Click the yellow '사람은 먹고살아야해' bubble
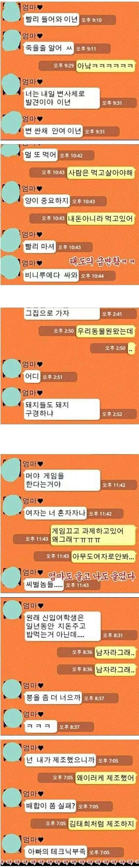 click(100, 173)
